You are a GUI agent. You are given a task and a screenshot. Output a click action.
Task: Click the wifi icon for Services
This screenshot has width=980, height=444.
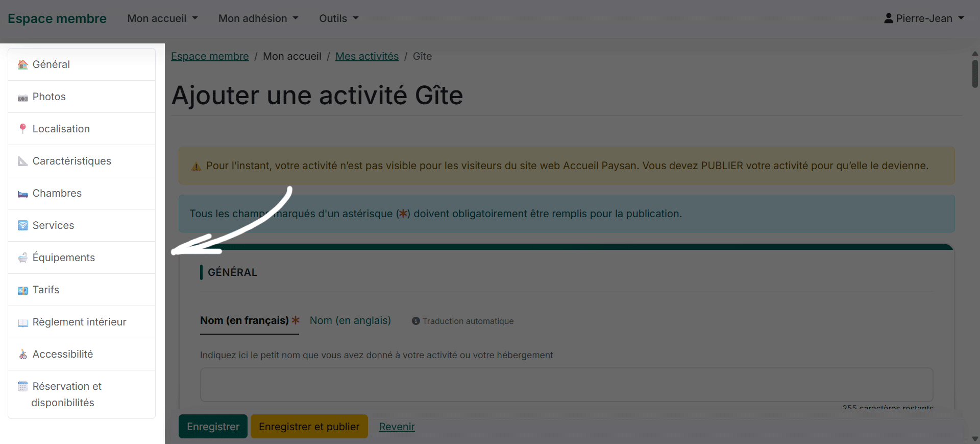(22, 225)
